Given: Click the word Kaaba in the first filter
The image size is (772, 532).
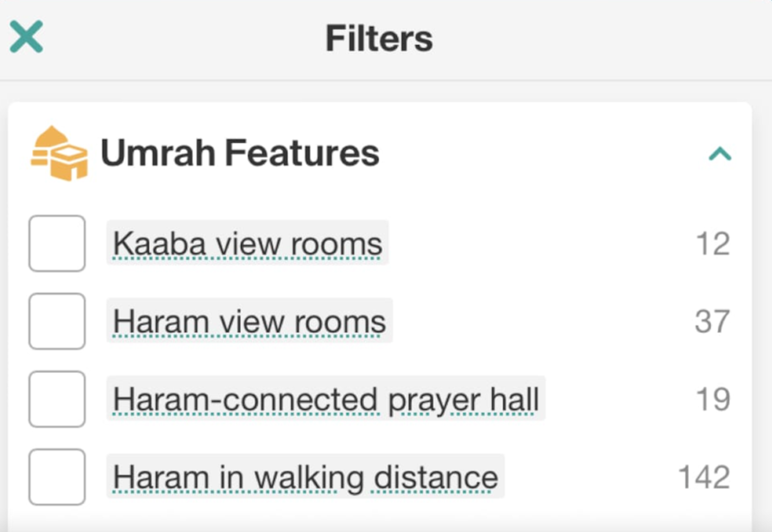Looking at the screenshot, I should pyautogui.click(x=160, y=244).
